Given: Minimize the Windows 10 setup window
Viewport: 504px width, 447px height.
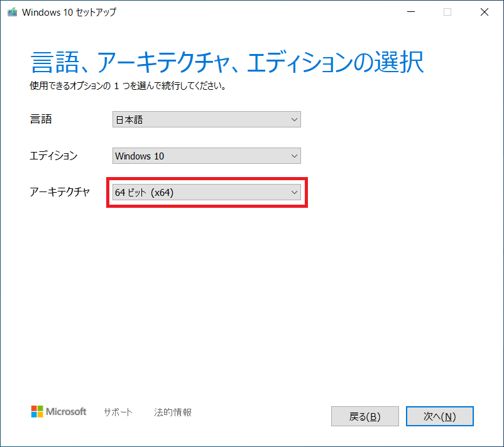Looking at the screenshot, I should coord(411,12).
